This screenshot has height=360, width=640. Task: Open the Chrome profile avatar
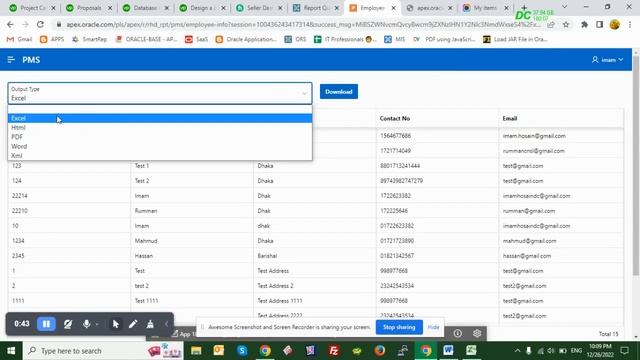click(x=615, y=24)
